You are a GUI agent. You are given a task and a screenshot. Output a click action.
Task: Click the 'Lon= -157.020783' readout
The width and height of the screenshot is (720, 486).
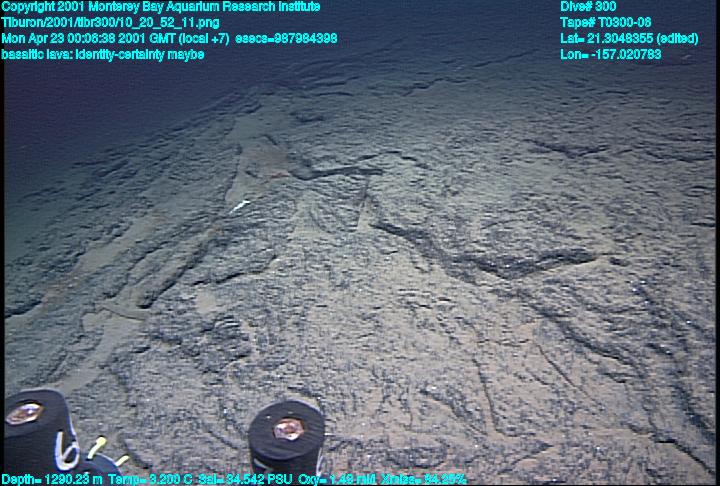point(611,55)
